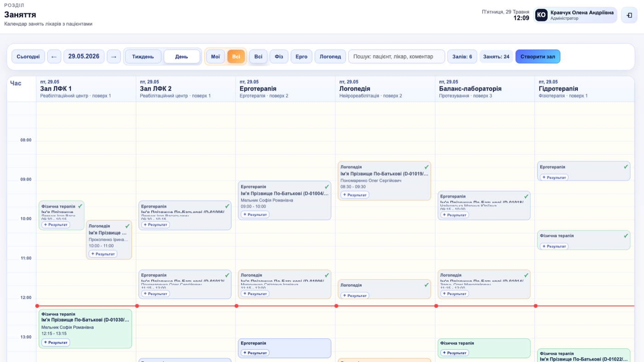Open the Гідротерапія room header
This screenshot has height=362, width=644.
tap(584, 89)
